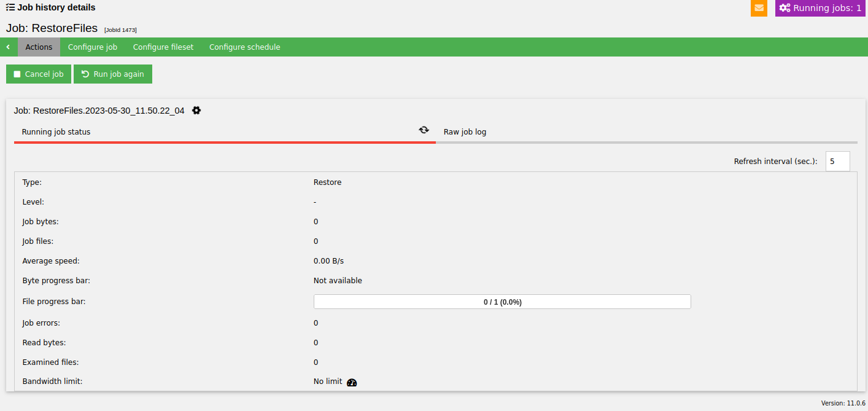Select the Configure fileset tab
Viewport: 868px width, 411px height.
click(163, 47)
